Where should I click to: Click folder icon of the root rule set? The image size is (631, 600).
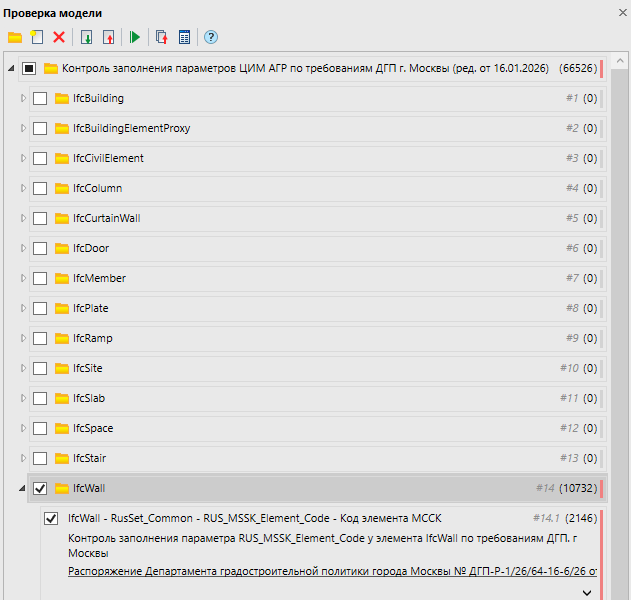[51, 68]
